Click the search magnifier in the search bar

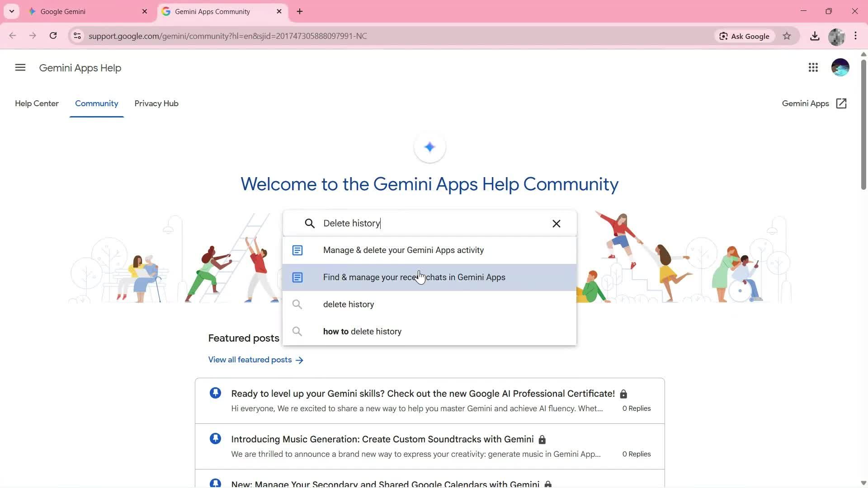click(310, 223)
